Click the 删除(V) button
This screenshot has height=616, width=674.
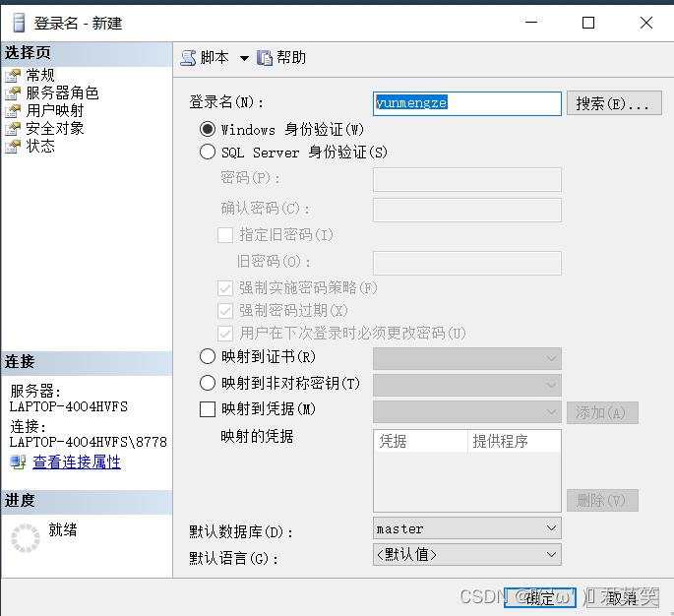pos(602,500)
